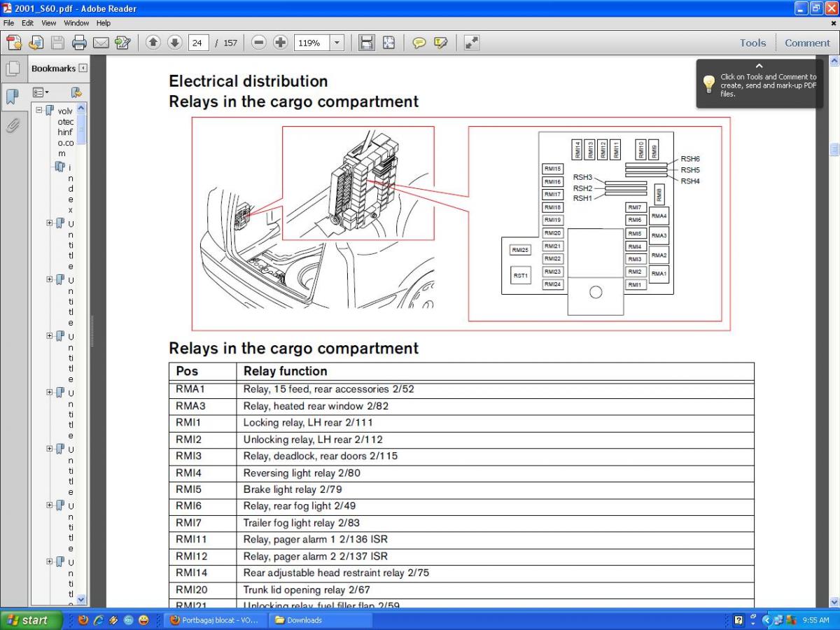The height and width of the screenshot is (630, 840).
Task: Select the index bookmark
Action: tap(70, 188)
